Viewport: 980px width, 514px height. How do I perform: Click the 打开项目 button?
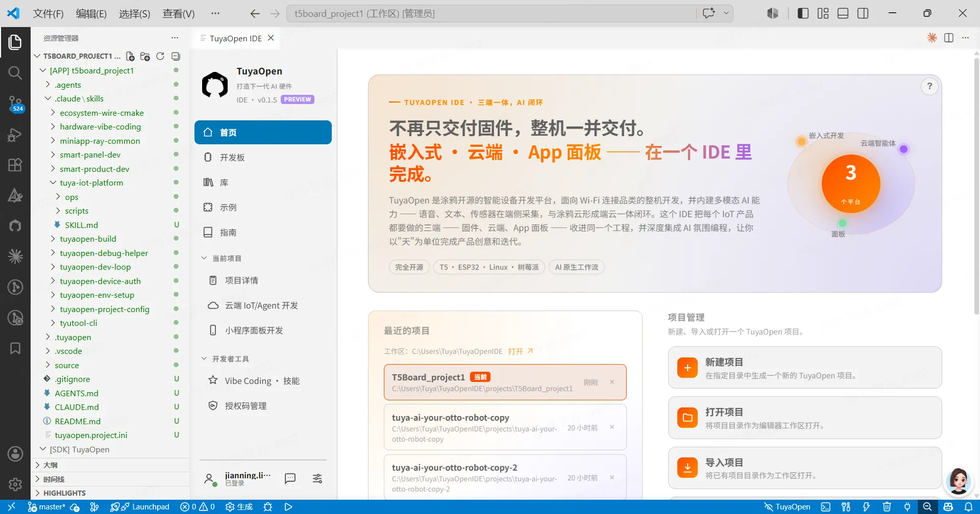pos(805,418)
